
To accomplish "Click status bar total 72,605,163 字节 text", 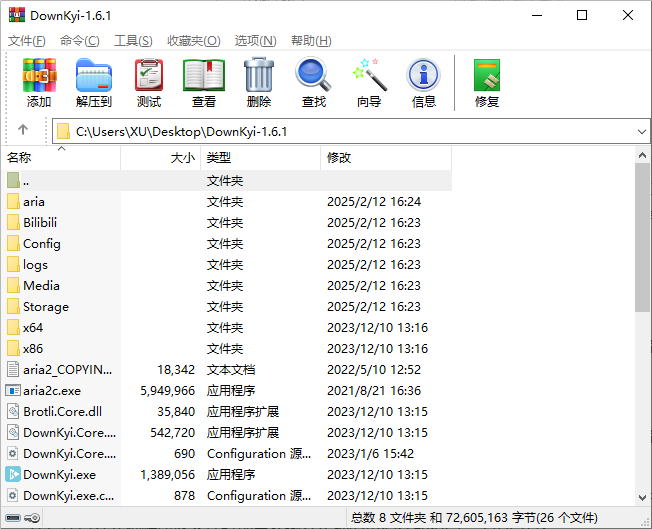I will coord(474,518).
